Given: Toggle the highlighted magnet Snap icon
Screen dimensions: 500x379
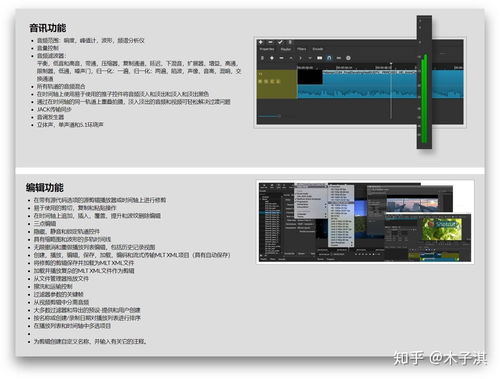Looking at the screenshot, I should 329,58.
